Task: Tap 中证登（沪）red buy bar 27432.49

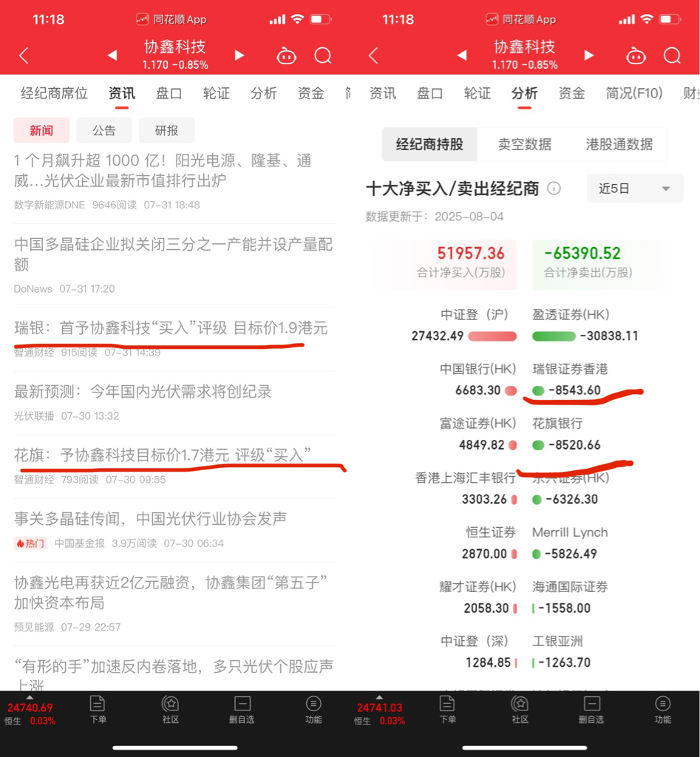Action: click(x=492, y=336)
